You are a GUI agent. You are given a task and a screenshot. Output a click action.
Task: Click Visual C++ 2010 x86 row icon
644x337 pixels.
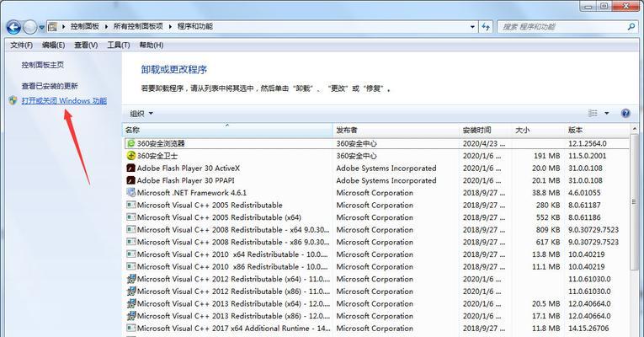coord(131,266)
